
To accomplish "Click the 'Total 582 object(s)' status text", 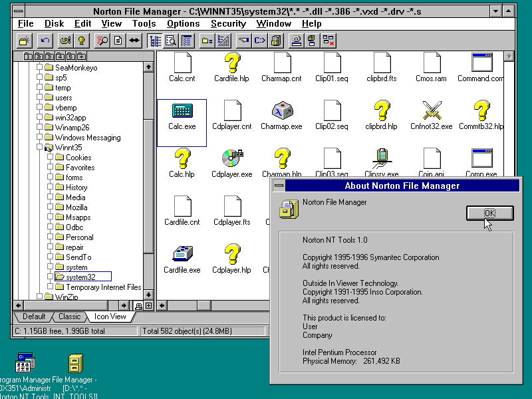I will click(x=188, y=331).
